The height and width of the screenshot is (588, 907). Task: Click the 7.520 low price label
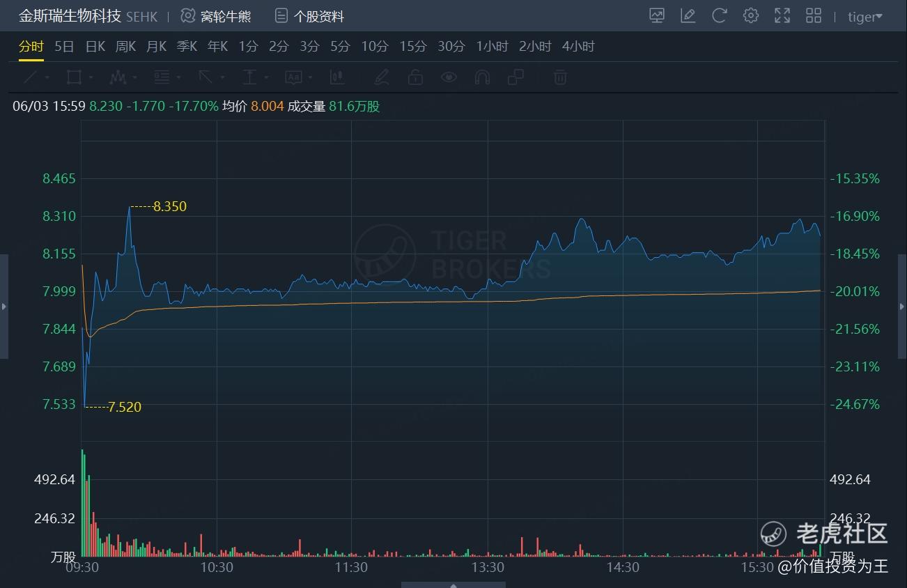[125, 407]
